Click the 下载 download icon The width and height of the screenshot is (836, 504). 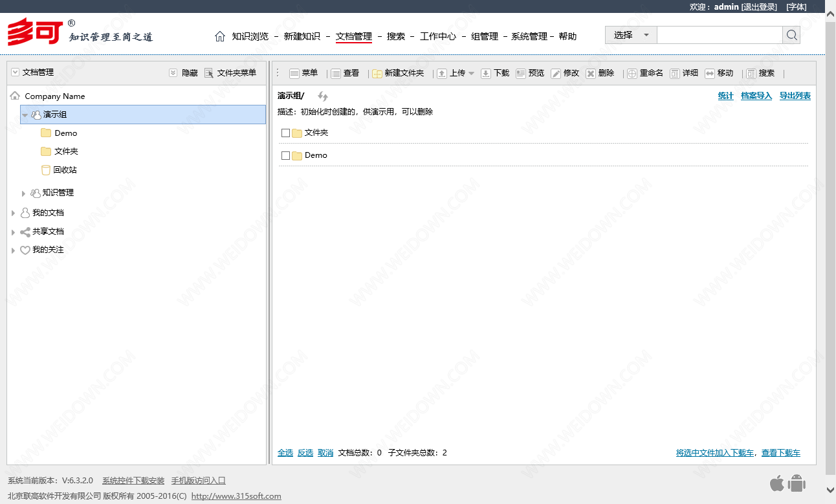486,74
